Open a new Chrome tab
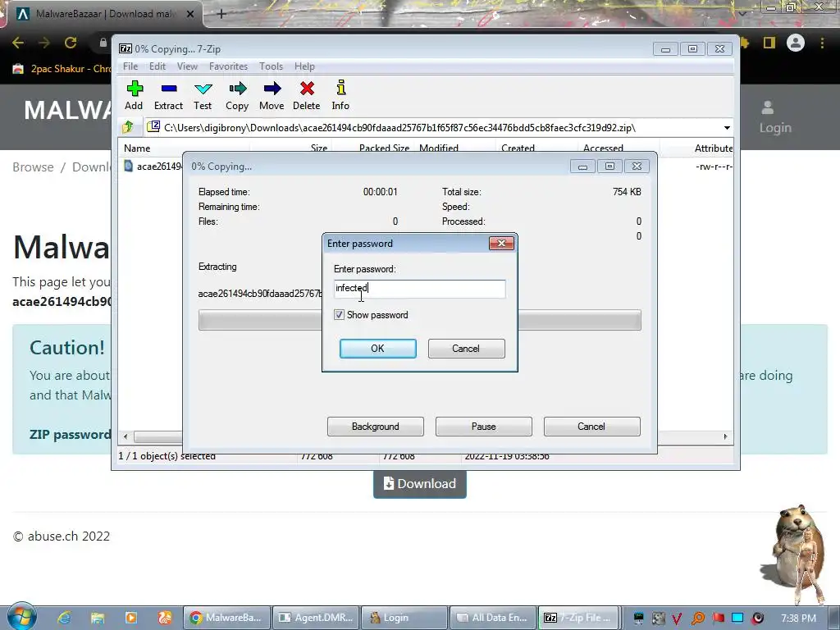 [x=221, y=14]
